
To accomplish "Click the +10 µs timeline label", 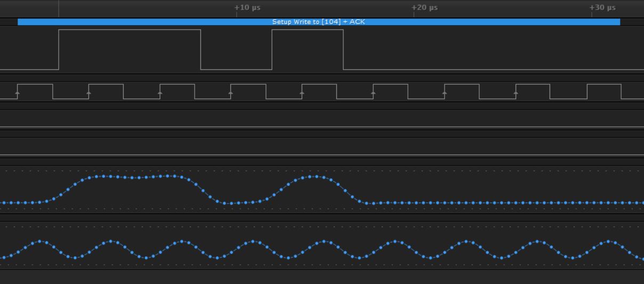I will (x=247, y=7).
